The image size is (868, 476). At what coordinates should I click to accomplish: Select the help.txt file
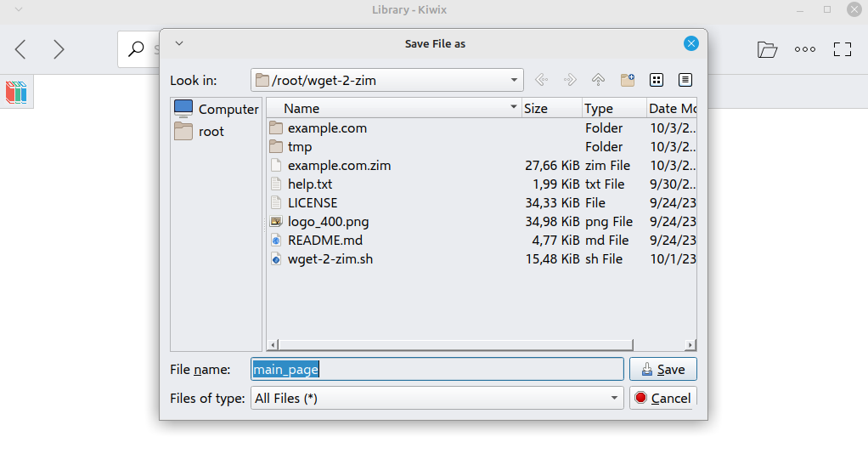click(x=310, y=184)
